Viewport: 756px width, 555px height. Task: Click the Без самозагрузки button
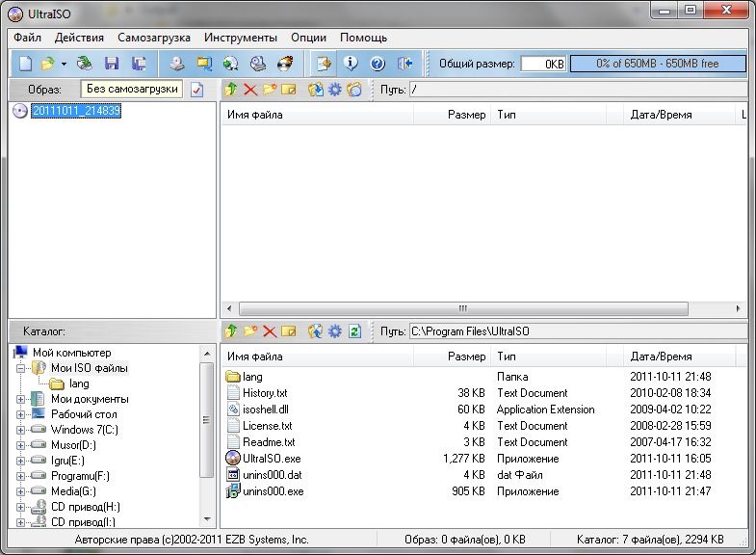(132, 90)
